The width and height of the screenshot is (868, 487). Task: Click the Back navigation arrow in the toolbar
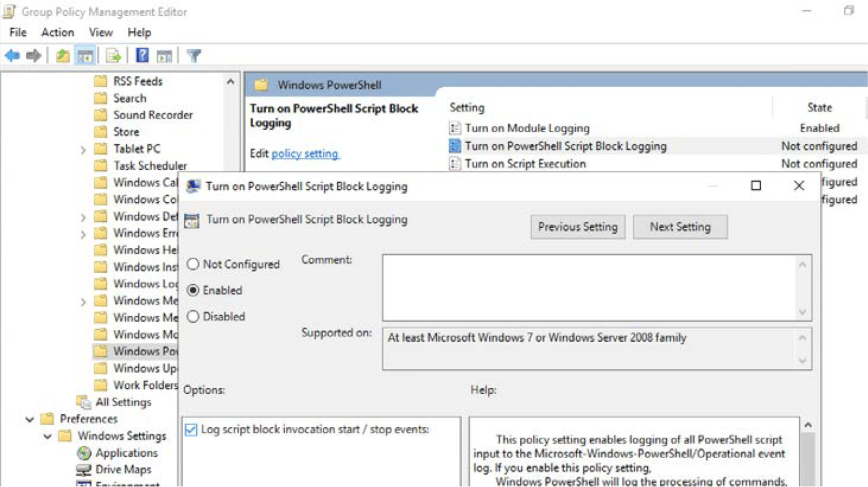point(12,55)
